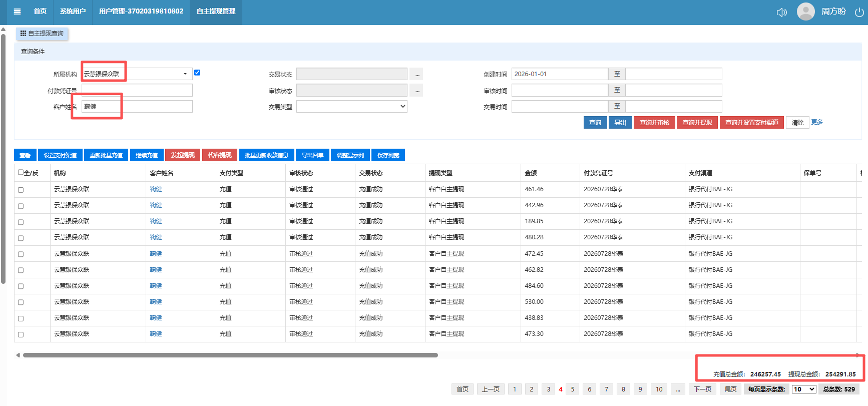
Task: Open the 交易状态 ellipsis picker button
Action: pyautogui.click(x=417, y=74)
